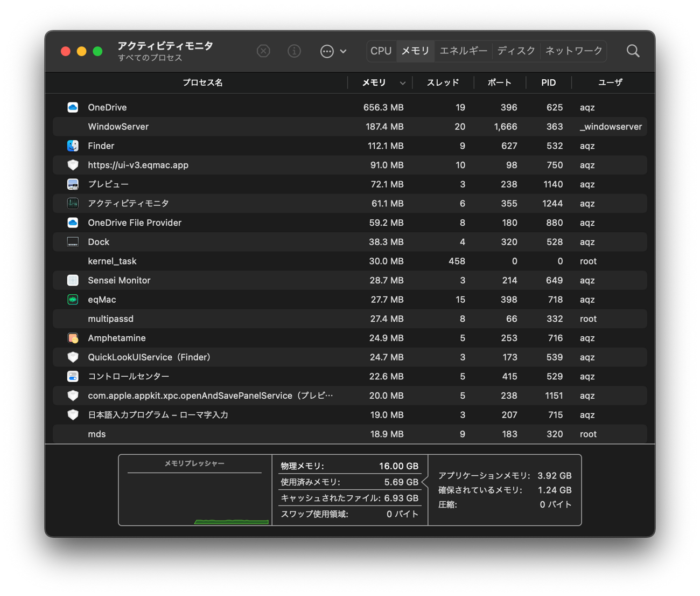Switch to the ディスク tab

[x=516, y=51]
